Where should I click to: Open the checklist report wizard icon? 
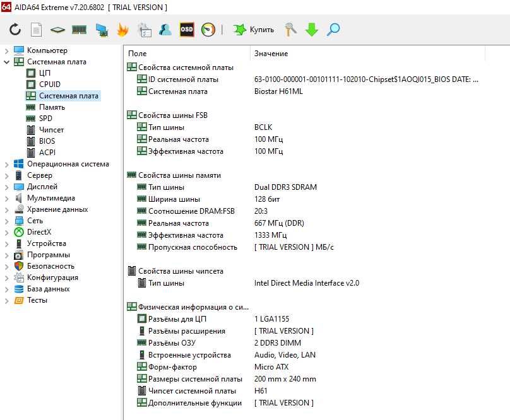point(145,30)
